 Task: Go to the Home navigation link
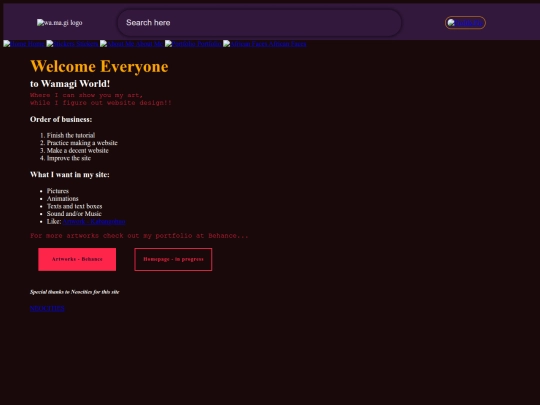(24, 44)
